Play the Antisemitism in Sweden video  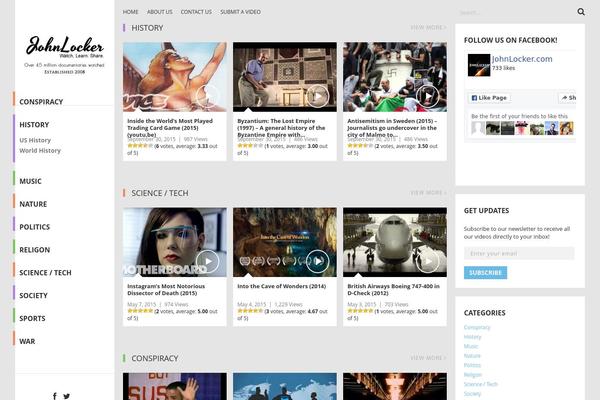[427, 96]
